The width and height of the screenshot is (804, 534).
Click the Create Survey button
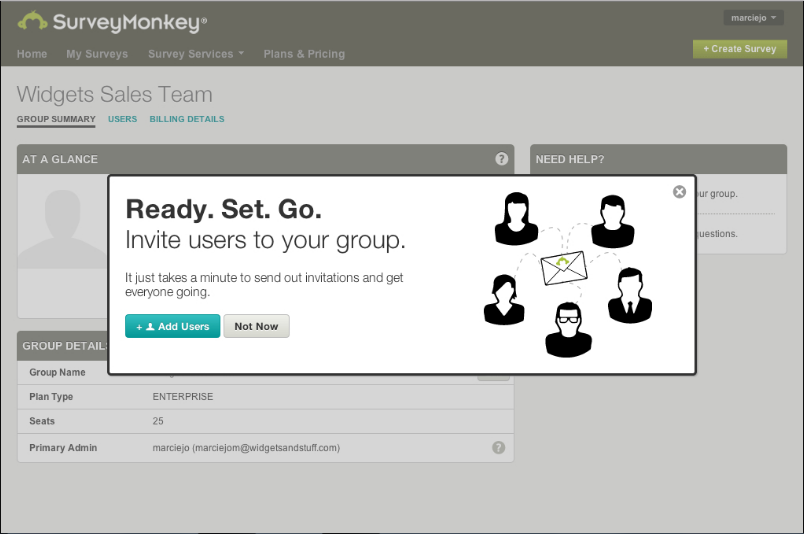739,49
